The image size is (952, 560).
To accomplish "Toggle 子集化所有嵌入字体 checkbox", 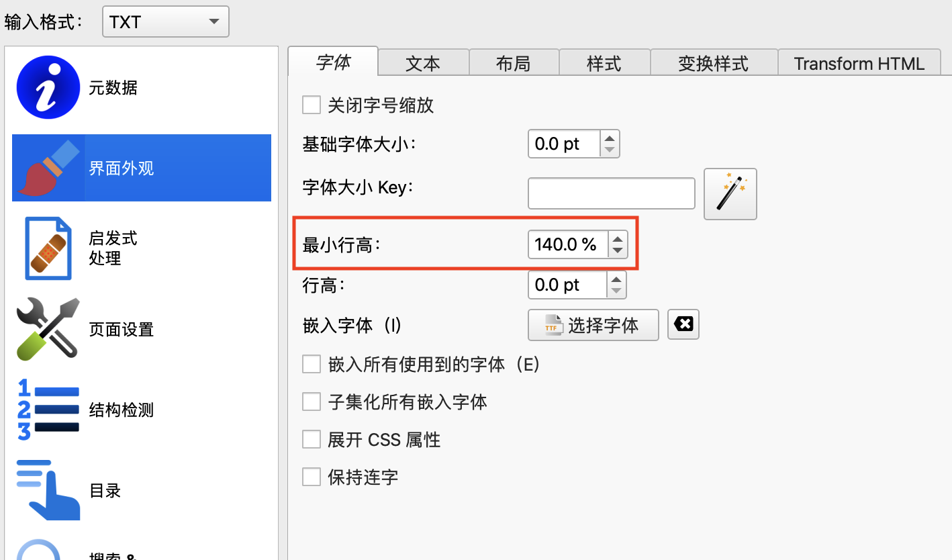I will coord(312,402).
